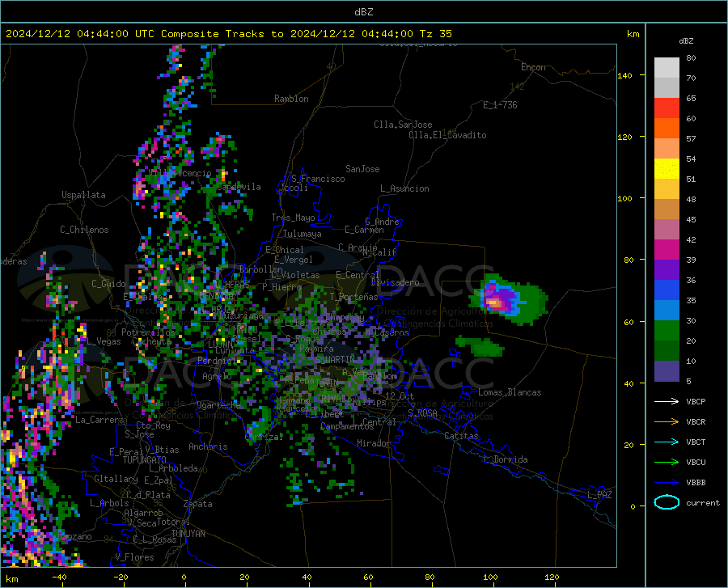Image resolution: width=728 pixels, height=588 pixels.
Task: Pick the bright yellow 51-54 dBZ swatch
Action: point(667,169)
